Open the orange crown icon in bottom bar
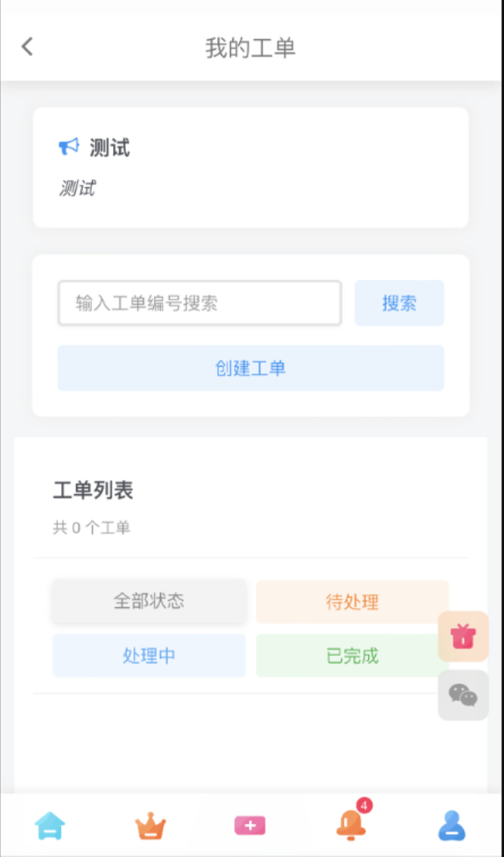Viewport: 504px width, 857px height. (150, 826)
